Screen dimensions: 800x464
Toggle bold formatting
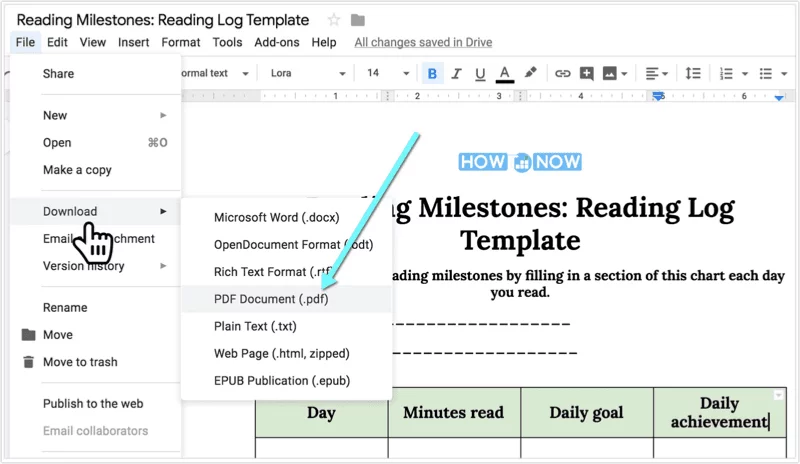[432, 74]
